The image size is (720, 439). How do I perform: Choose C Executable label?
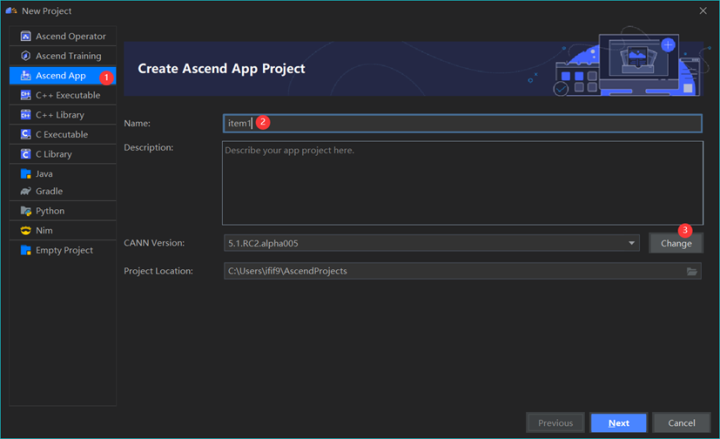coord(62,135)
